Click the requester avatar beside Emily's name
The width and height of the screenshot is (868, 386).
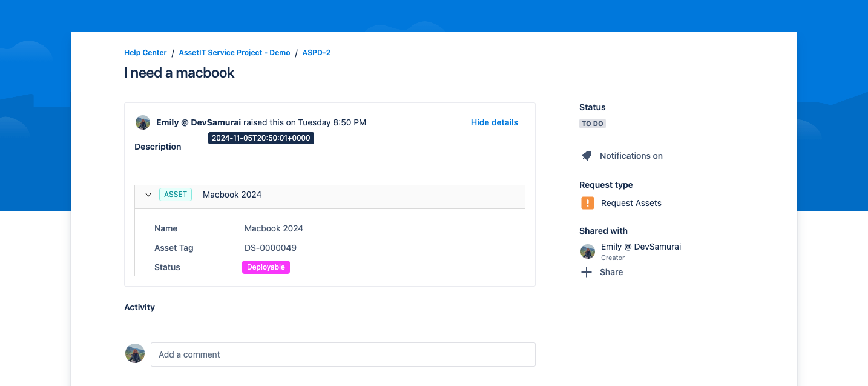point(143,122)
